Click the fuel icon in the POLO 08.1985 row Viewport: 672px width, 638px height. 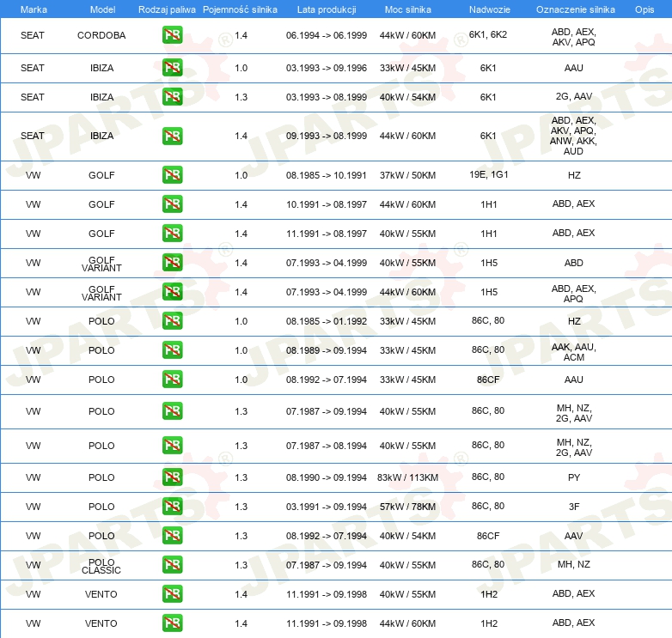172,320
